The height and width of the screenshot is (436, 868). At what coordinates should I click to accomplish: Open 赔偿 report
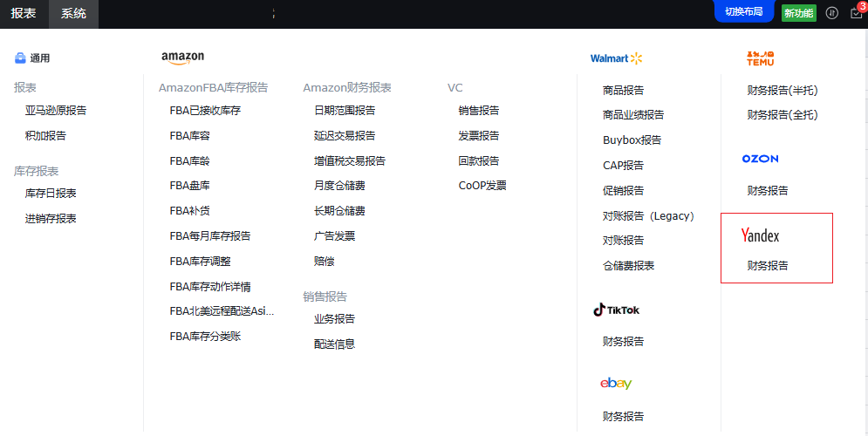(x=325, y=261)
